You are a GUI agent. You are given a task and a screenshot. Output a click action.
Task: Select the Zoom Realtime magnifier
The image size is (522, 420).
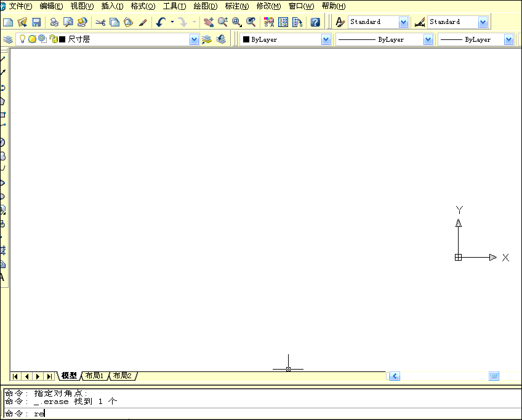tap(223, 22)
